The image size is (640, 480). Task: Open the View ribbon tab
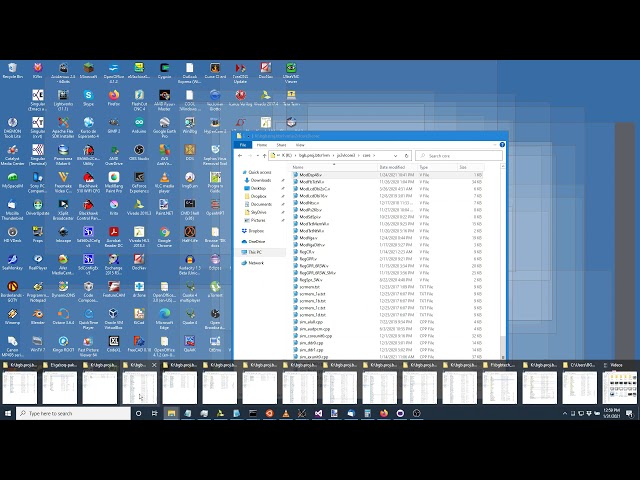300,145
